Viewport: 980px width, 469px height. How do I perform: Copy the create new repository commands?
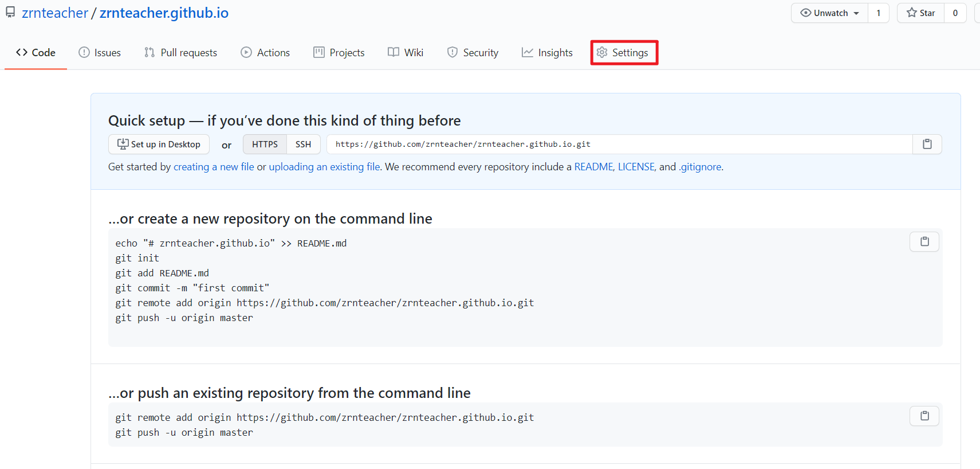pyautogui.click(x=924, y=242)
